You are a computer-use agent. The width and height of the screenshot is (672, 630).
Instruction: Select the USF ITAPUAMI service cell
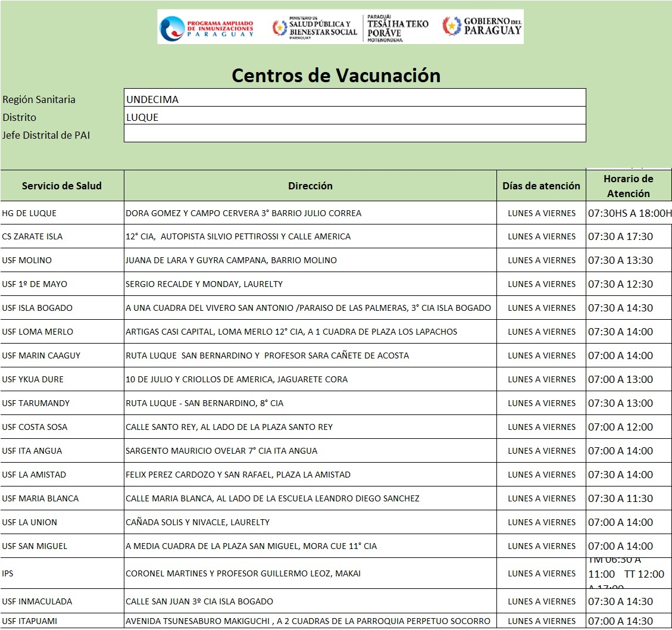62,621
